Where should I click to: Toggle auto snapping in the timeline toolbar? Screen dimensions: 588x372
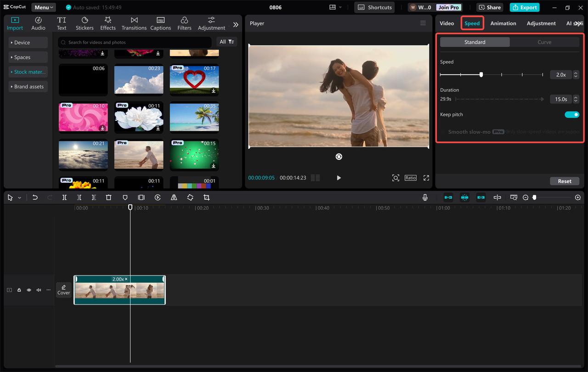tap(464, 197)
